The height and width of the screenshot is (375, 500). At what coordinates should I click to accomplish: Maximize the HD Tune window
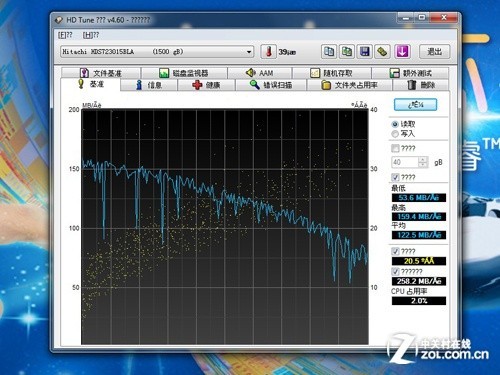click(x=422, y=18)
